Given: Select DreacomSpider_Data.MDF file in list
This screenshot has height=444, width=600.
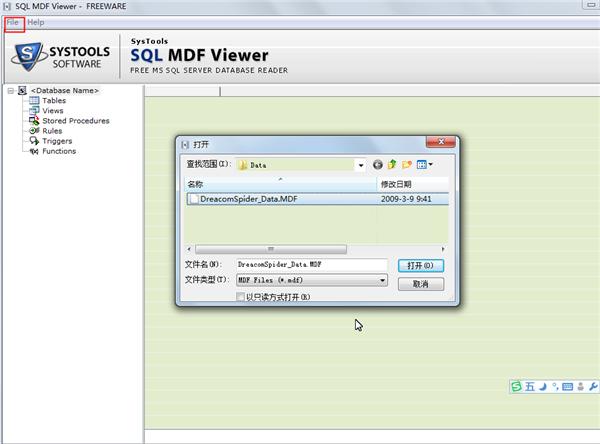Looking at the screenshot, I should coord(317,199).
